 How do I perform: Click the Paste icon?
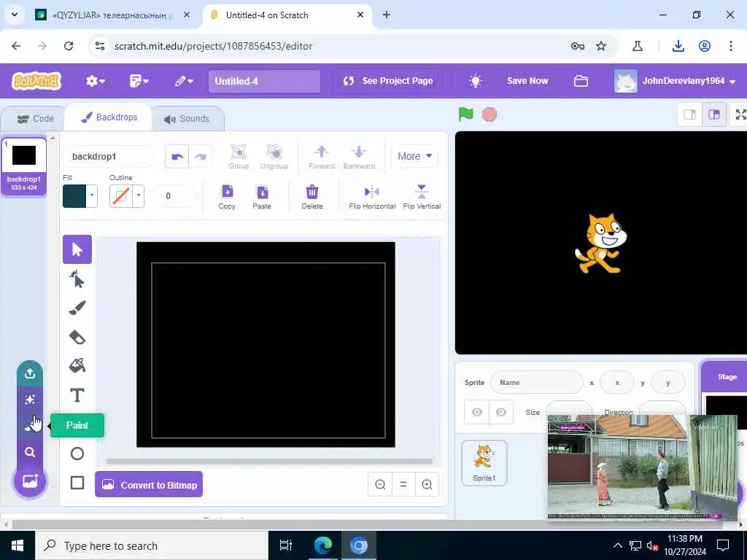coord(262,197)
